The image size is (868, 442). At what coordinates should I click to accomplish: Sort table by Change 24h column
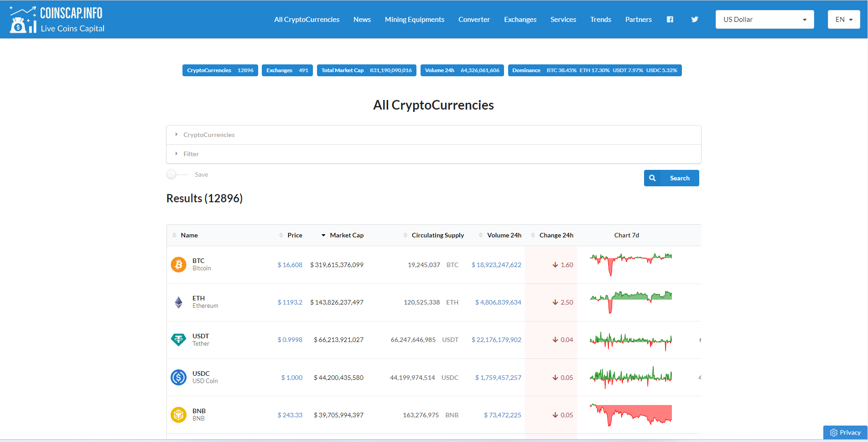pyautogui.click(x=556, y=235)
